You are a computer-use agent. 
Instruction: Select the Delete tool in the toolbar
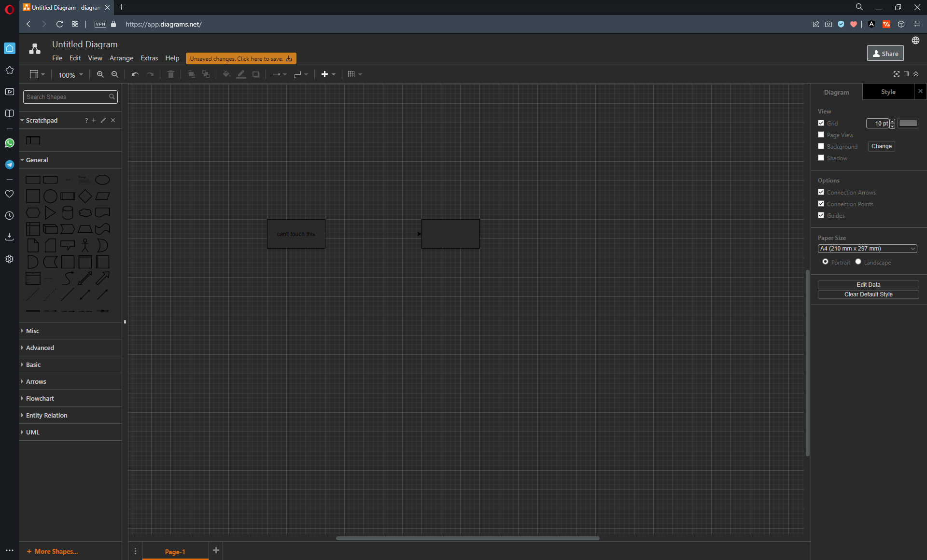(x=170, y=74)
